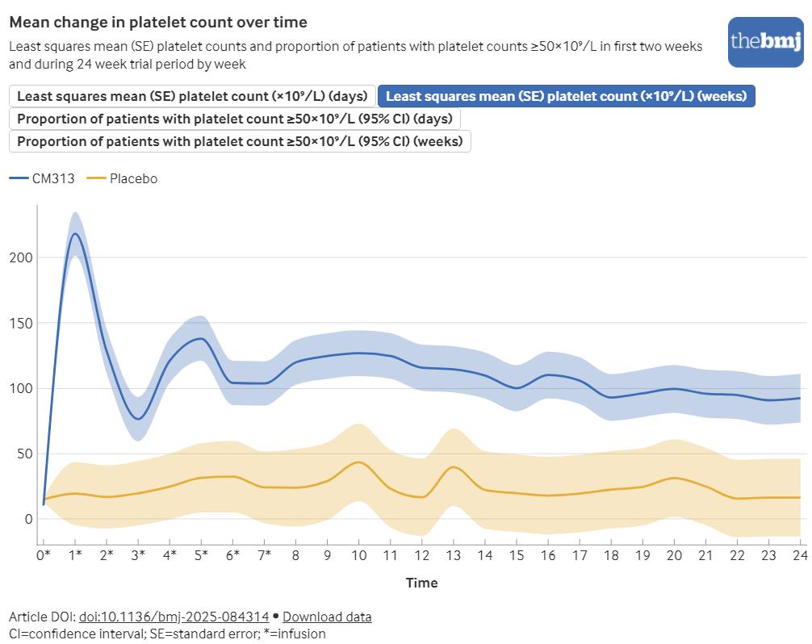Click week 10 label on time axis
Image resolution: width=812 pixels, height=644 pixels.
pos(358,555)
